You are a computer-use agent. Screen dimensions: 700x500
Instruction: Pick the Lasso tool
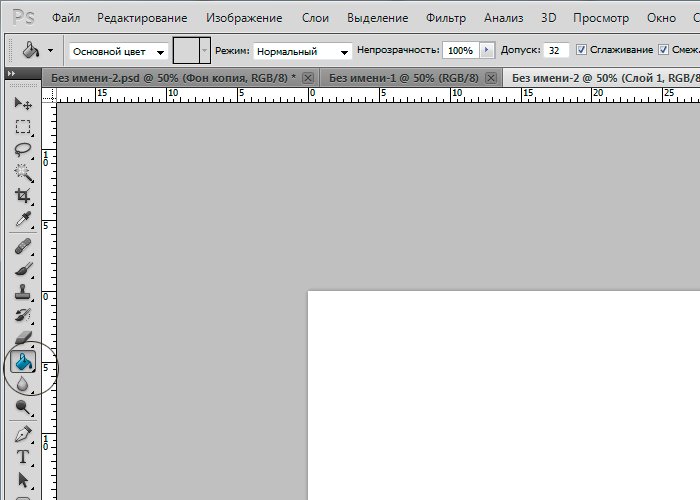coord(22,150)
